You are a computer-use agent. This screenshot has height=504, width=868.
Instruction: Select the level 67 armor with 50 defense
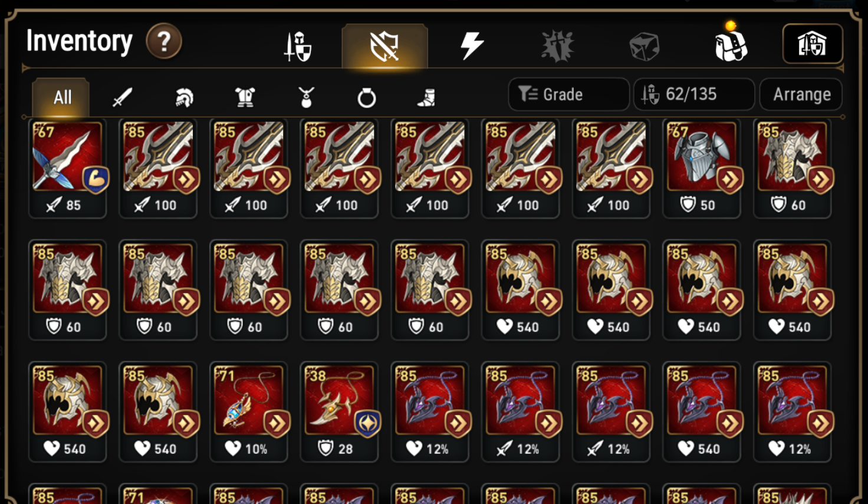tap(702, 169)
